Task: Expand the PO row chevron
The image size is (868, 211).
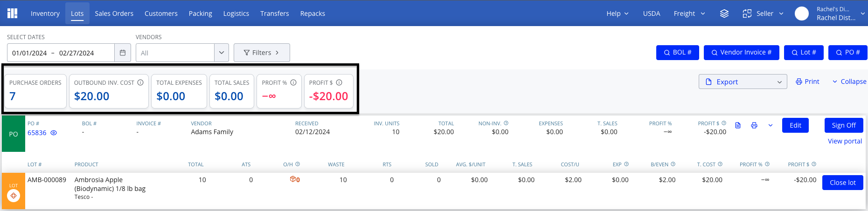Action: (771, 125)
